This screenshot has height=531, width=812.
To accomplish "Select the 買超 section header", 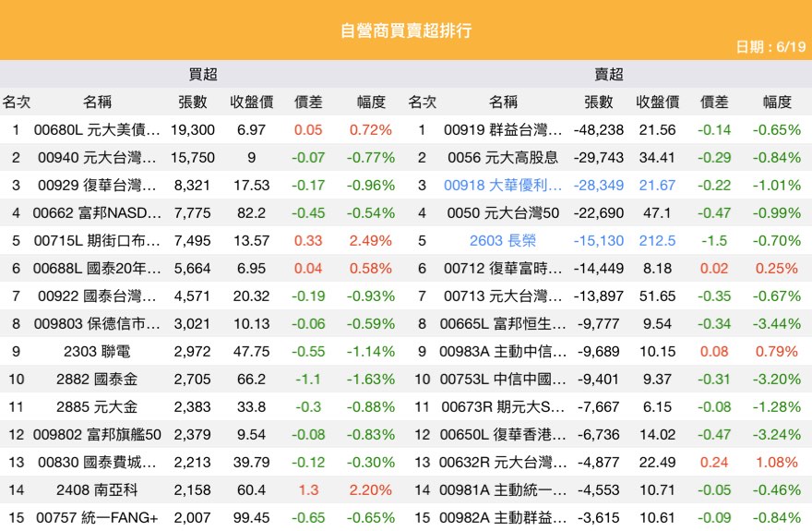I will pos(202,74).
